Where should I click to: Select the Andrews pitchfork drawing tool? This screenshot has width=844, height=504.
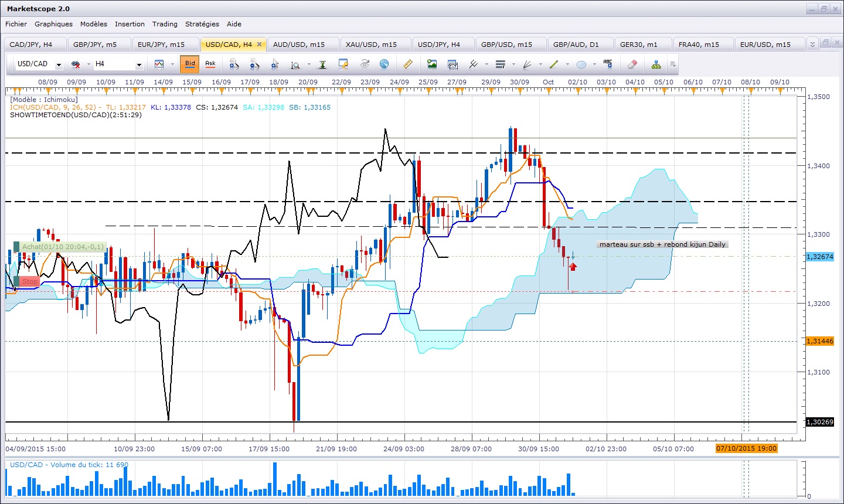[473, 64]
